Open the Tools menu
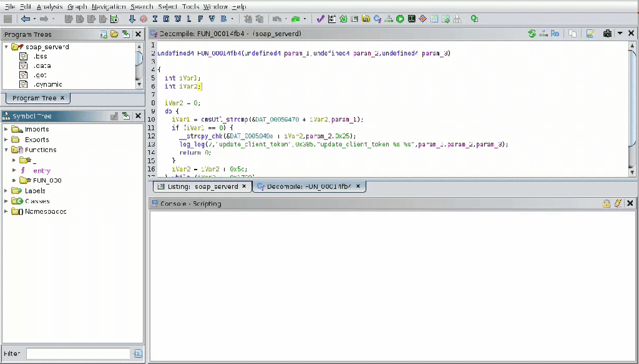Viewport: 639px width, 364px height. (x=191, y=6)
